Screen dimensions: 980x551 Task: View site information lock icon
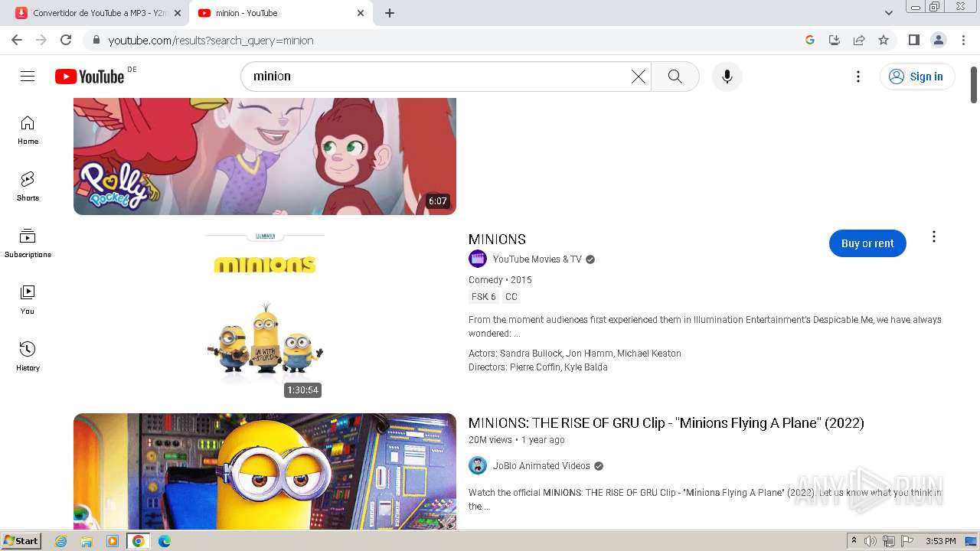96,40
